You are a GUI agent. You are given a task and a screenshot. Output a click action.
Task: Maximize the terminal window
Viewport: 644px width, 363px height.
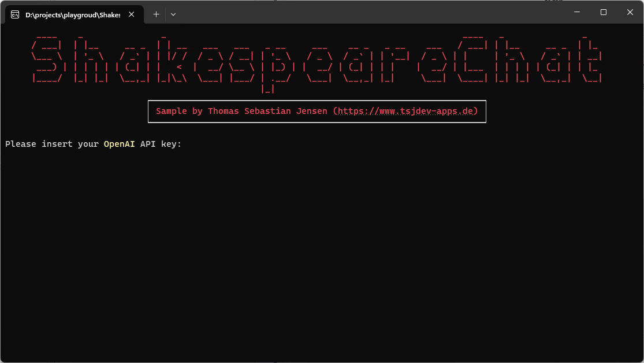click(604, 12)
